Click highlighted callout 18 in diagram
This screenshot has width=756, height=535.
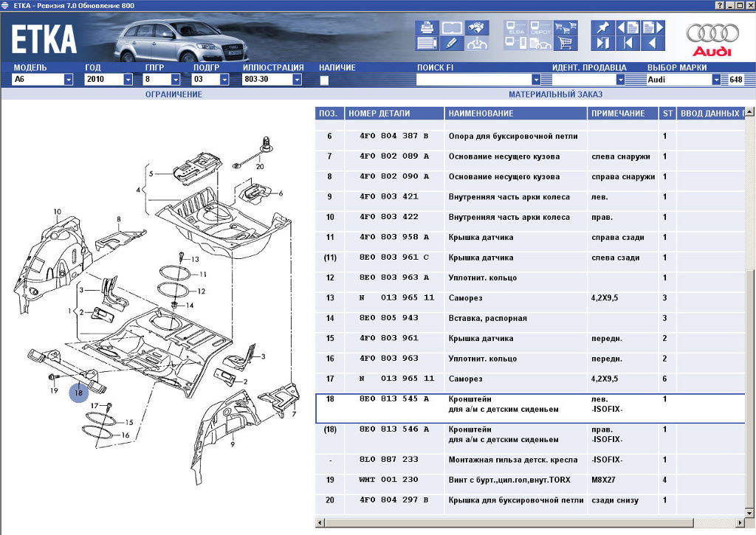[x=78, y=393]
